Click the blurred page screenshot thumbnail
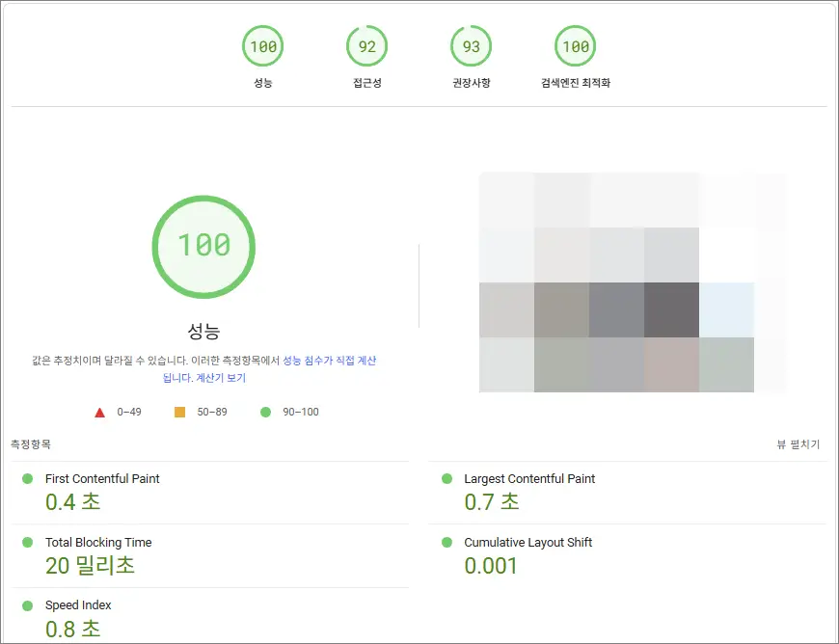The image size is (839, 644). (x=632, y=282)
